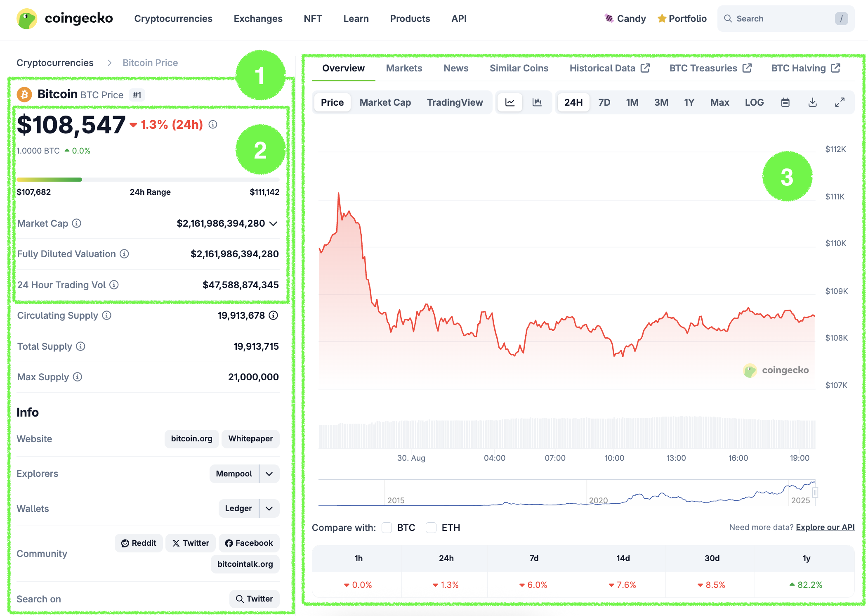Open NFT nav menu
868x616 pixels.
click(313, 19)
